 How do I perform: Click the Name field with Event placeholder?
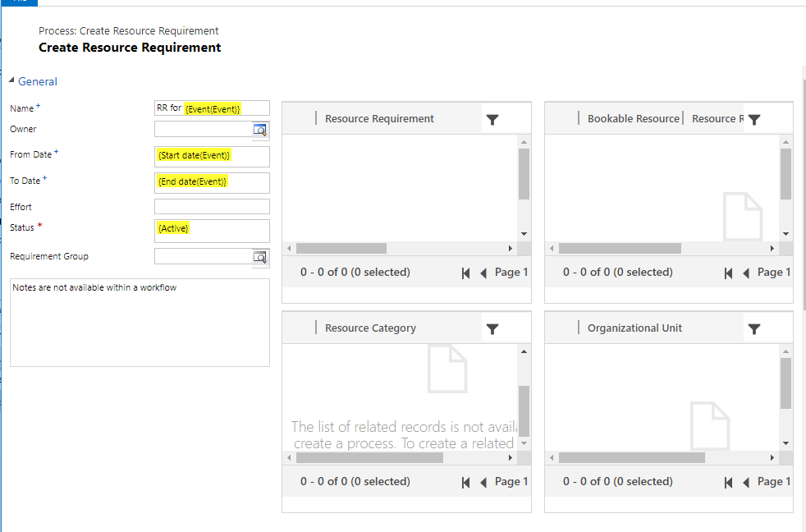coord(212,108)
